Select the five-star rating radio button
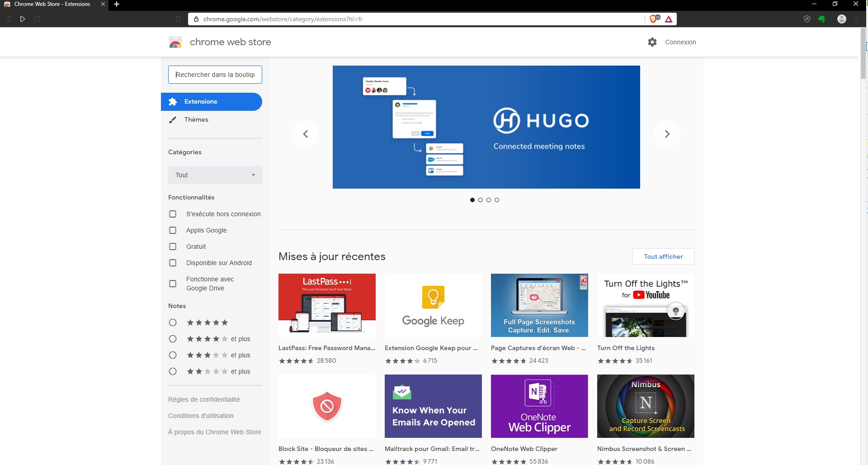The height and width of the screenshot is (465, 868). [173, 323]
